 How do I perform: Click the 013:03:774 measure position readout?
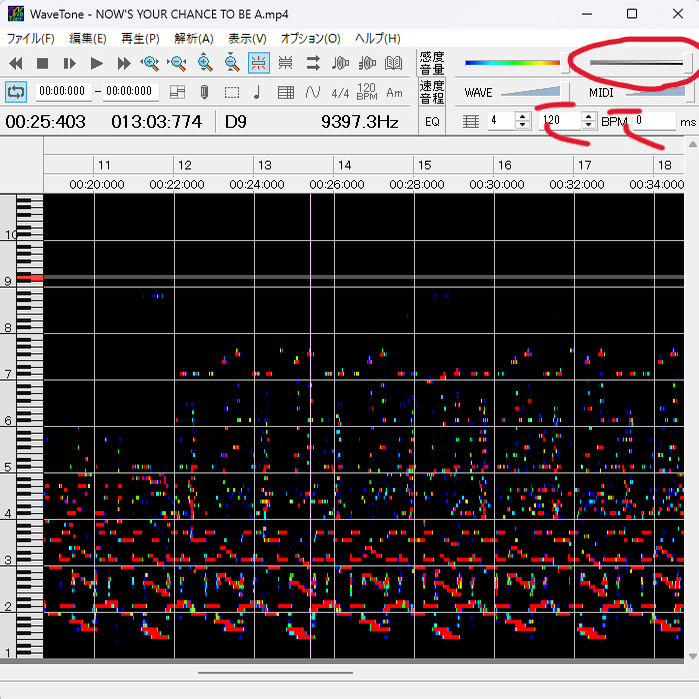coord(156,122)
